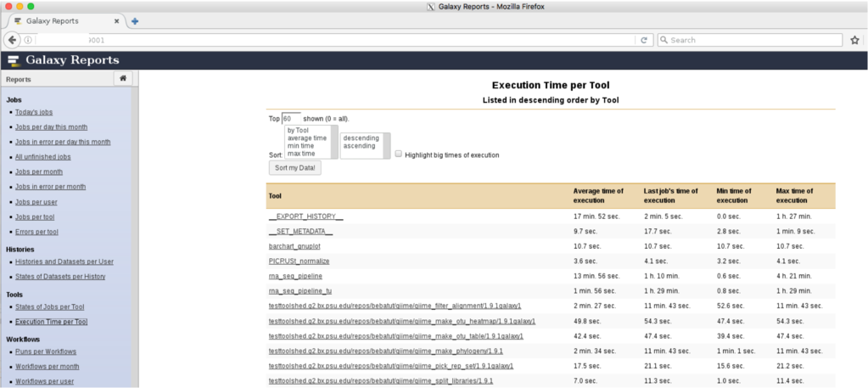Click the '17 min. 52 sec.' average time cell
The width and height of the screenshot is (868, 388).
pyautogui.click(x=596, y=216)
